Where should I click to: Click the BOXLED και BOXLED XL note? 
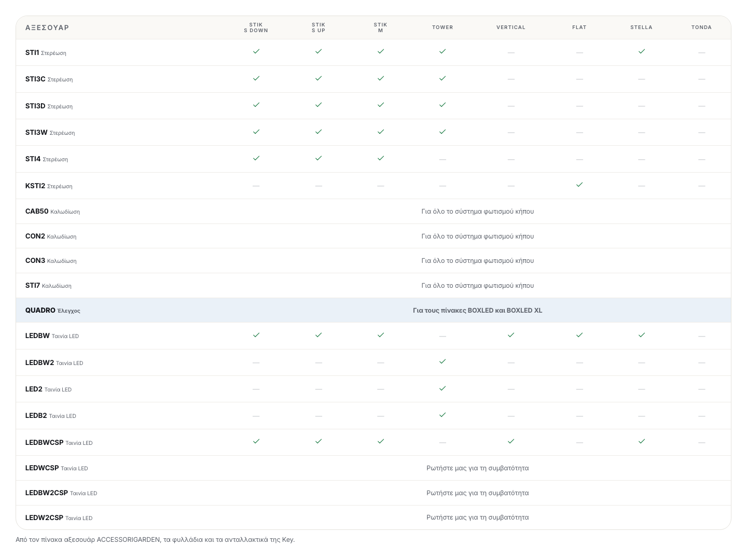478,311
